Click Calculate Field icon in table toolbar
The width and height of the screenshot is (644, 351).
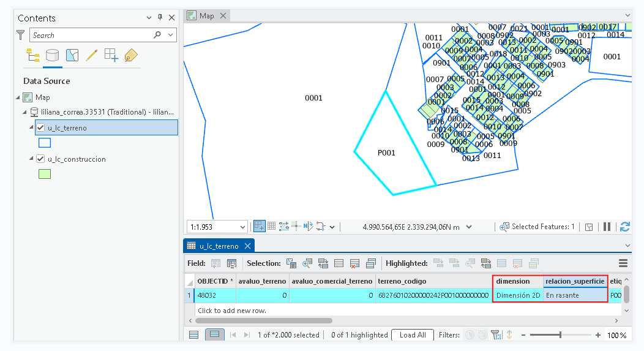[231, 263]
